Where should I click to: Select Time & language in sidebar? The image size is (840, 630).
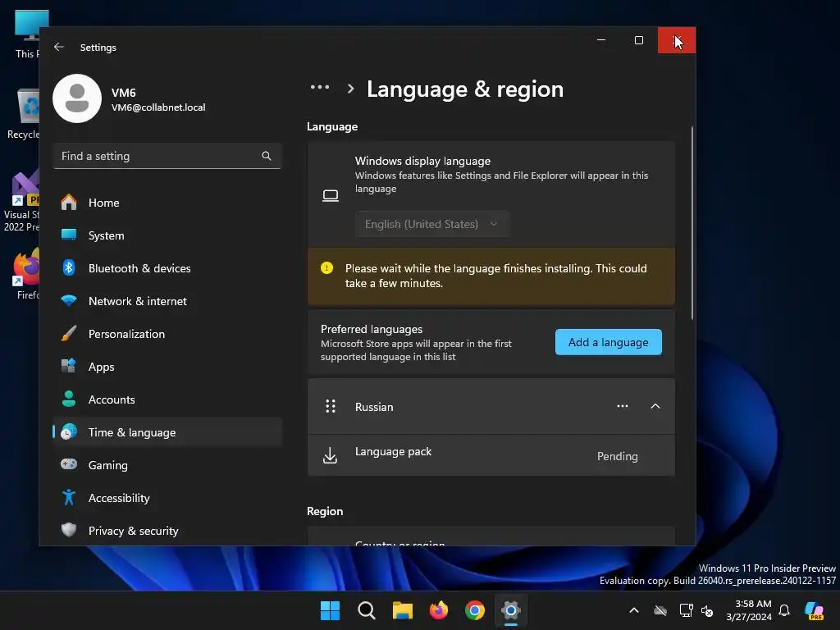(x=167, y=432)
